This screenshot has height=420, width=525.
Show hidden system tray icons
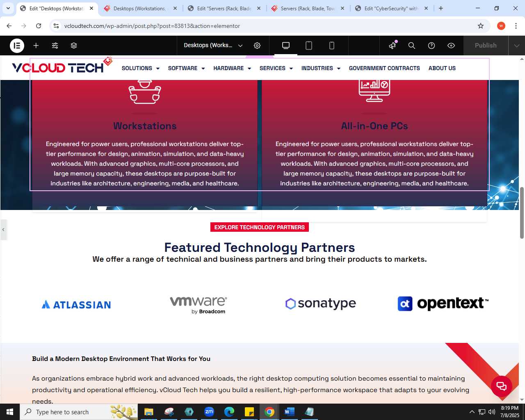click(472, 412)
